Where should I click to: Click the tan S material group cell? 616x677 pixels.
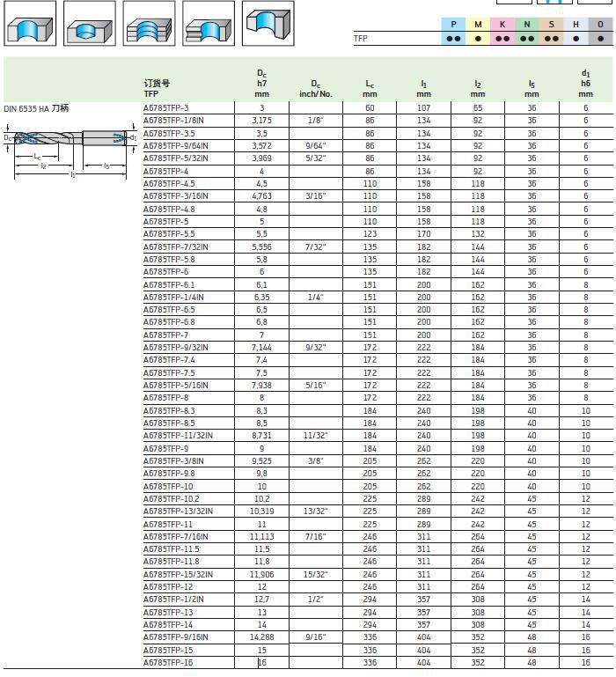[551, 31]
